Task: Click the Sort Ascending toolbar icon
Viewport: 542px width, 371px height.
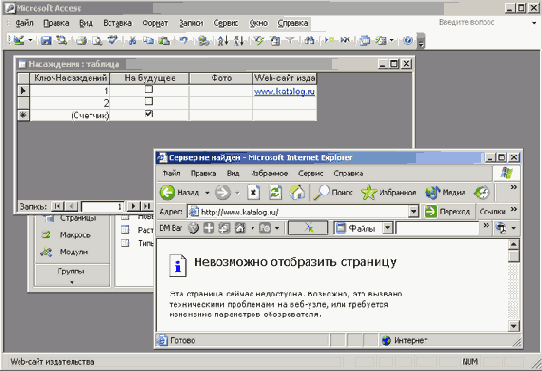Action: (223, 40)
